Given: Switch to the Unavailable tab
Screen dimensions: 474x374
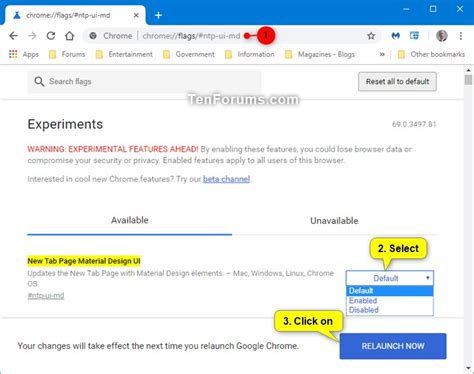Looking at the screenshot, I should click(x=334, y=221).
